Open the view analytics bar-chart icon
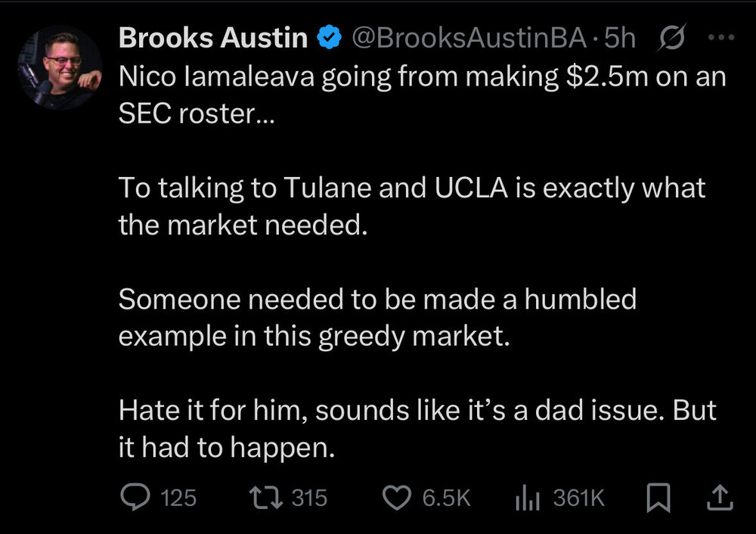Viewport: 756px width, 534px height. tap(526, 497)
